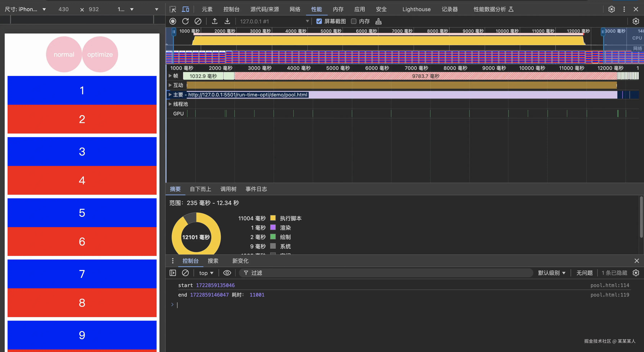Image resolution: width=644 pixels, height=352 pixels.
Task: Click the download profile icon
Action: pos(227,21)
